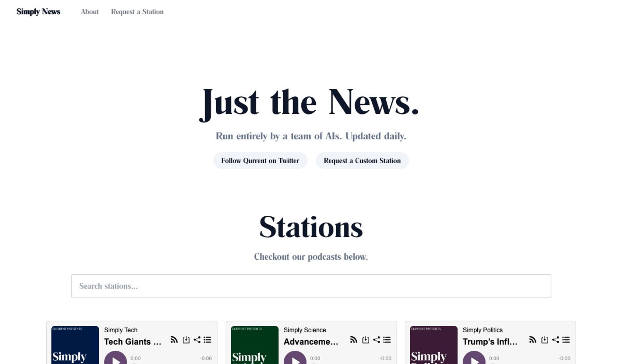The height and width of the screenshot is (364, 622).
Task: Open Request a Station nav link
Action: (x=137, y=12)
